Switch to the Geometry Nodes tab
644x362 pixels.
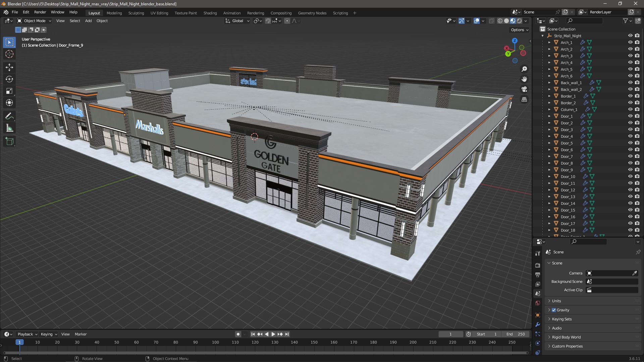coord(312,13)
